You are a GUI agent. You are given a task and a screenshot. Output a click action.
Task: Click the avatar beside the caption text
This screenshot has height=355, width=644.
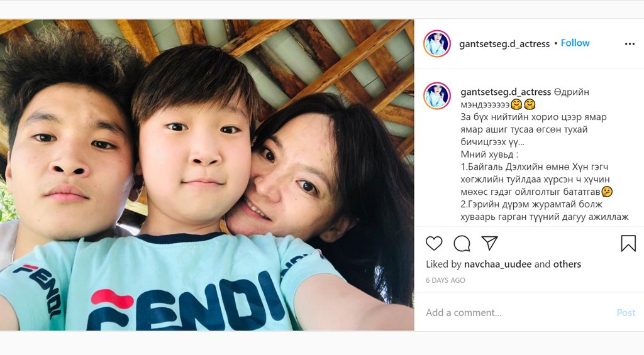[437, 96]
